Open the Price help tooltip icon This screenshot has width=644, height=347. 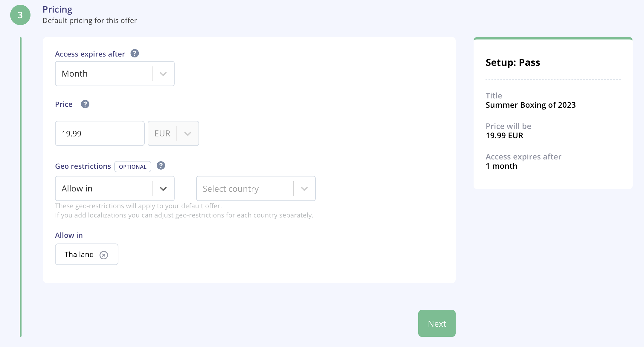(85, 104)
